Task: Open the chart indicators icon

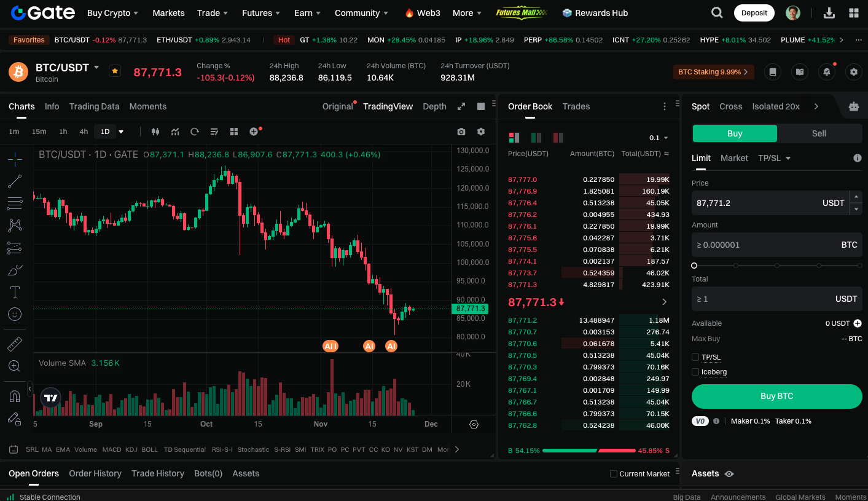Action: (175, 132)
